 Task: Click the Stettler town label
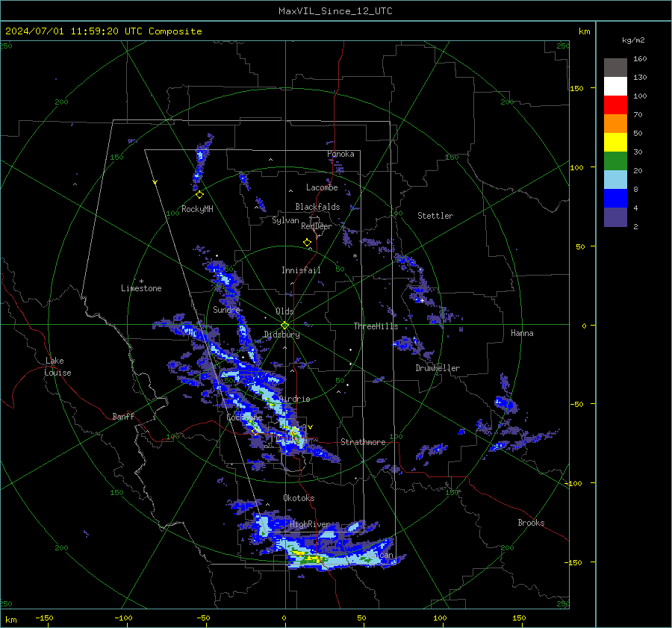tap(435, 216)
